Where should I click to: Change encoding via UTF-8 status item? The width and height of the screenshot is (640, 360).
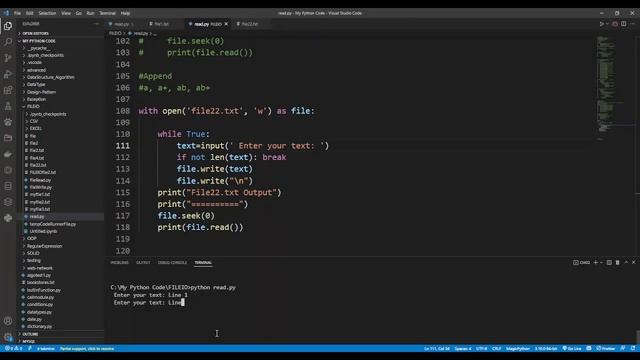pos(482,349)
